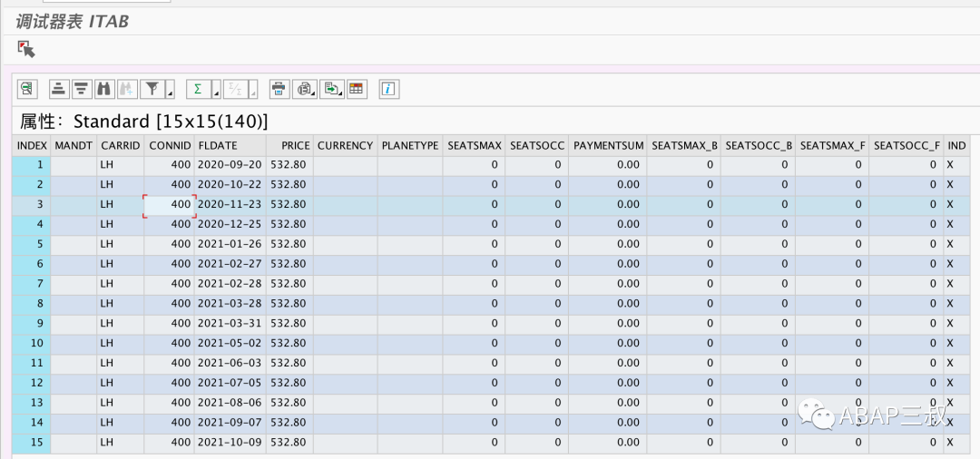Click the SEATSOCC column header
This screenshot has height=459, width=980.
click(537, 145)
